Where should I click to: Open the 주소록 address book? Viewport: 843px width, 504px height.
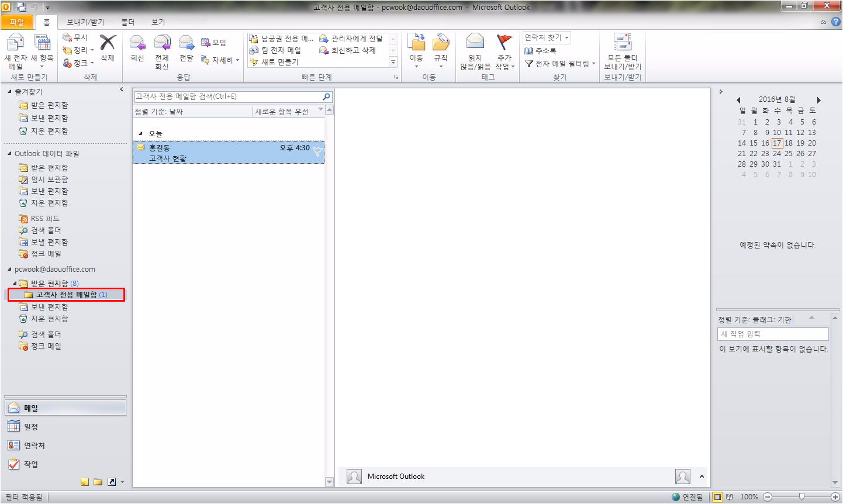click(540, 51)
